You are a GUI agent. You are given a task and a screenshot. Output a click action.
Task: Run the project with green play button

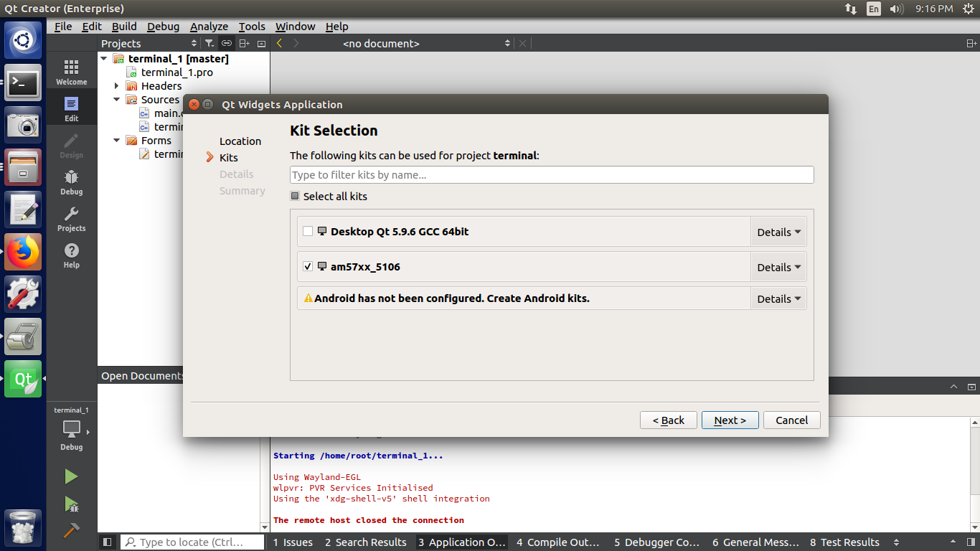coord(71,476)
